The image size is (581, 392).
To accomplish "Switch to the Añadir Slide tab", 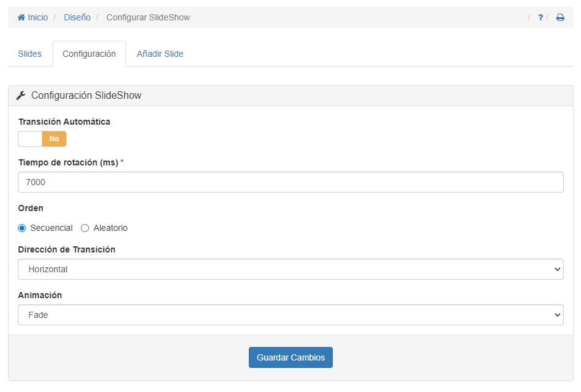I will tap(159, 54).
